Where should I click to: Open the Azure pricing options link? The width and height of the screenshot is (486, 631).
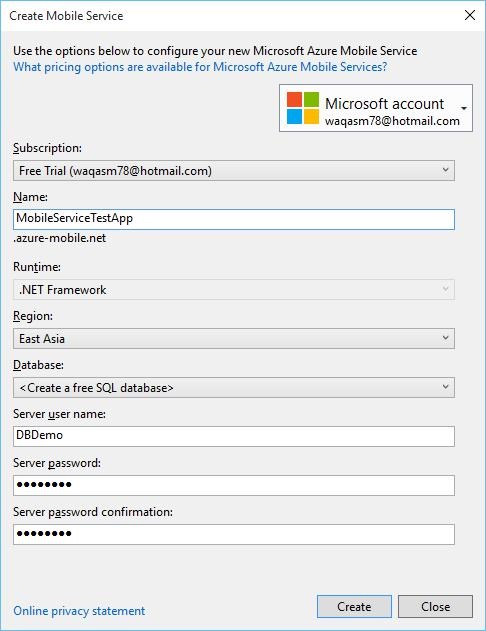[x=200, y=67]
